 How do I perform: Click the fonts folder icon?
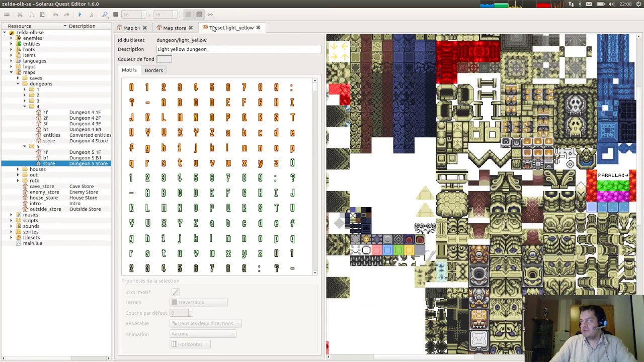tap(19, 49)
